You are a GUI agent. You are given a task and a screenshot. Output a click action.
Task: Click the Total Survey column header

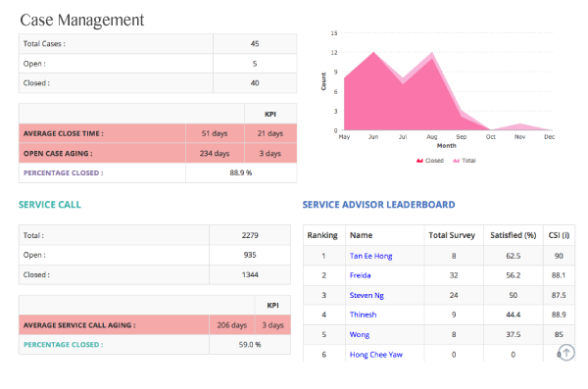click(x=452, y=235)
